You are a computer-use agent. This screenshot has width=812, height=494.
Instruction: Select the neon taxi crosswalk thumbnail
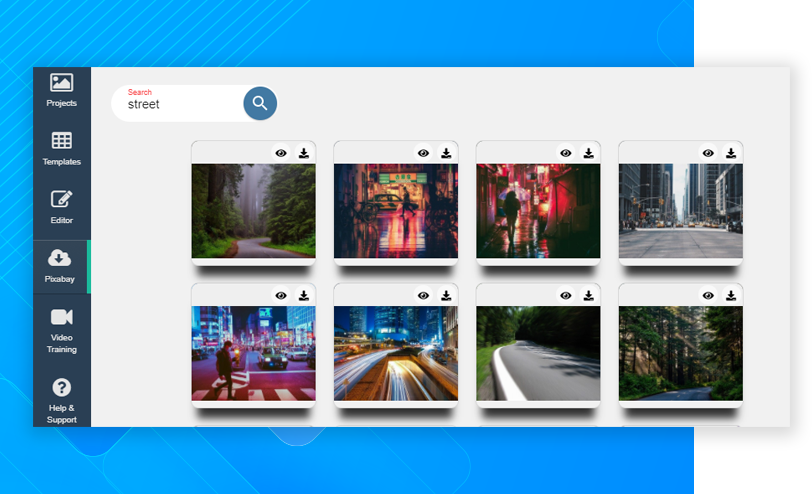[x=396, y=211]
